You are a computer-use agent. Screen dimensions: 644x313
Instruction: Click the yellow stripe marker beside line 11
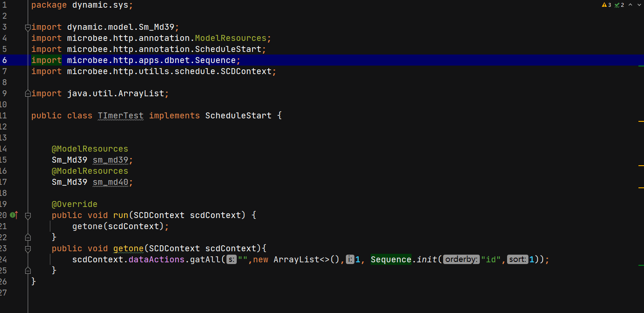[641, 121]
